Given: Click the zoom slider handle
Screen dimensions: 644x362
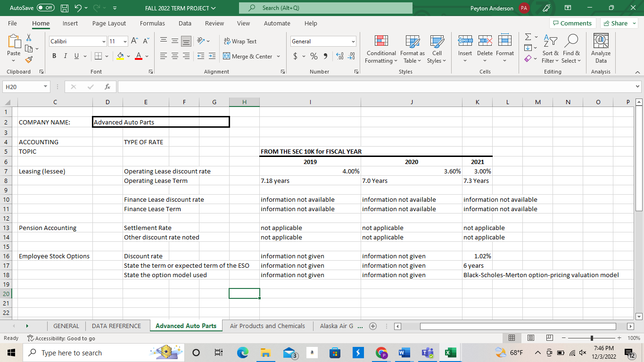Looking at the screenshot, I should (591, 338).
